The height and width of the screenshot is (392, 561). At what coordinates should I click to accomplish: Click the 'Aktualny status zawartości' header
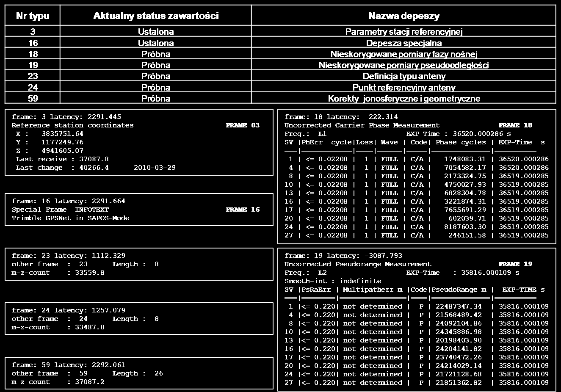pos(156,16)
